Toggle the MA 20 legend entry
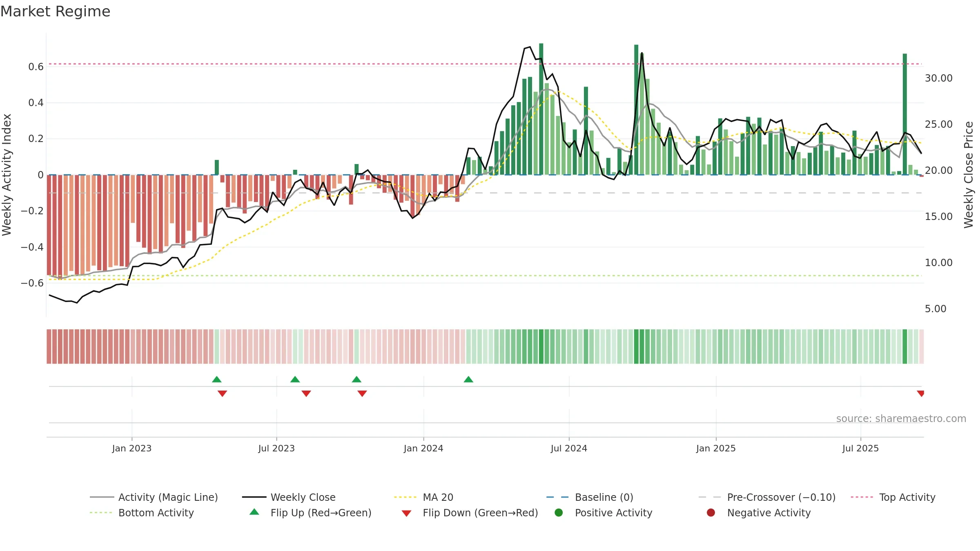Image resolution: width=980 pixels, height=551 pixels. tap(423, 497)
